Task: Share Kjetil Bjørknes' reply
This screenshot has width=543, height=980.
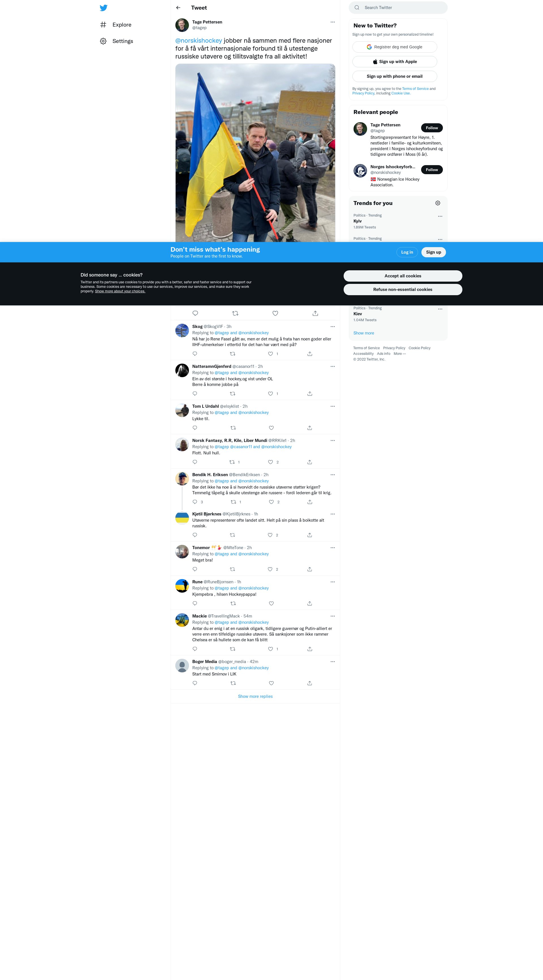Action: [x=310, y=535]
